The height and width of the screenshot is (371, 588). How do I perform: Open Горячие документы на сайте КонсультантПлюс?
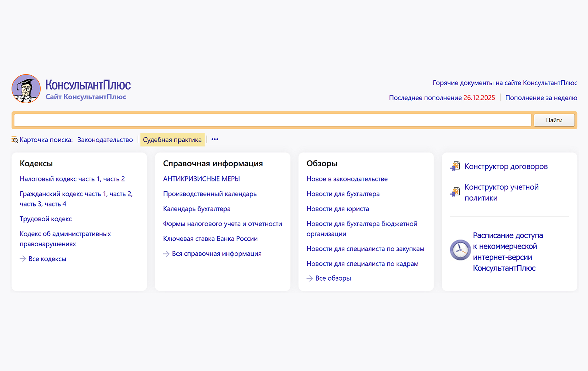pos(505,83)
